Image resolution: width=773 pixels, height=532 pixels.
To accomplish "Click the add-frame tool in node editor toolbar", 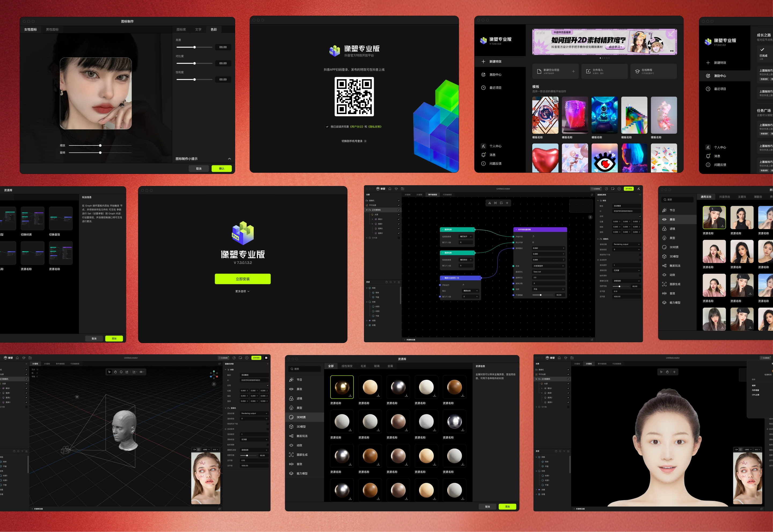I will click(501, 203).
